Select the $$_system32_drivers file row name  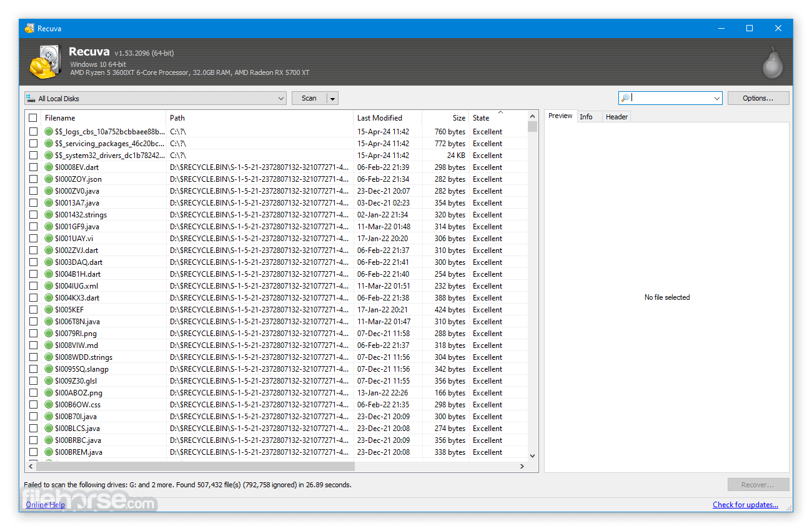point(109,156)
